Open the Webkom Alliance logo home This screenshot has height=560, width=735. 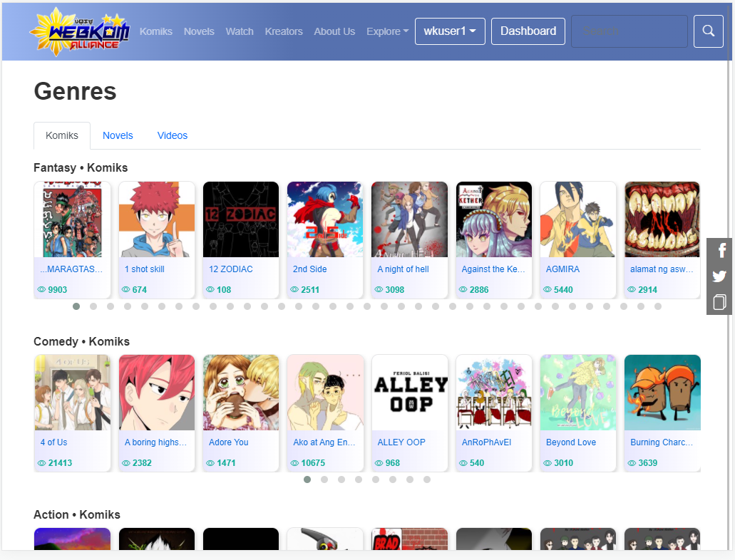click(x=80, y=31)
